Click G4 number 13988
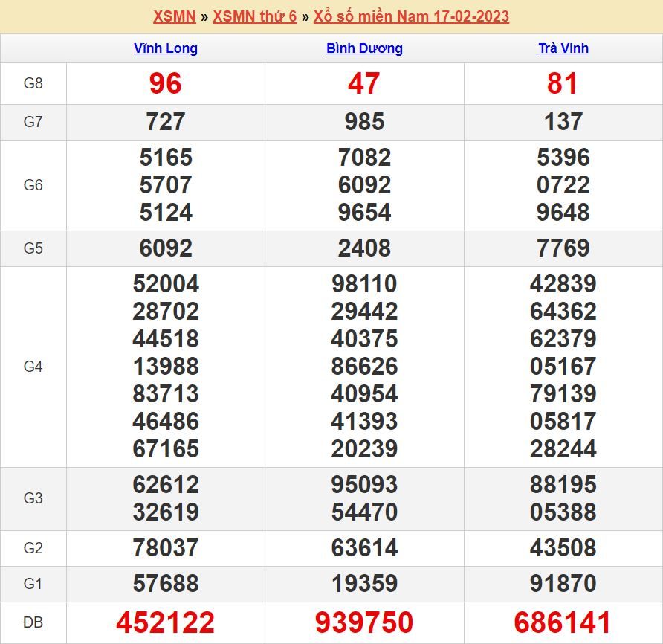Viewport: 663px width, 644px height. point(166,367)
